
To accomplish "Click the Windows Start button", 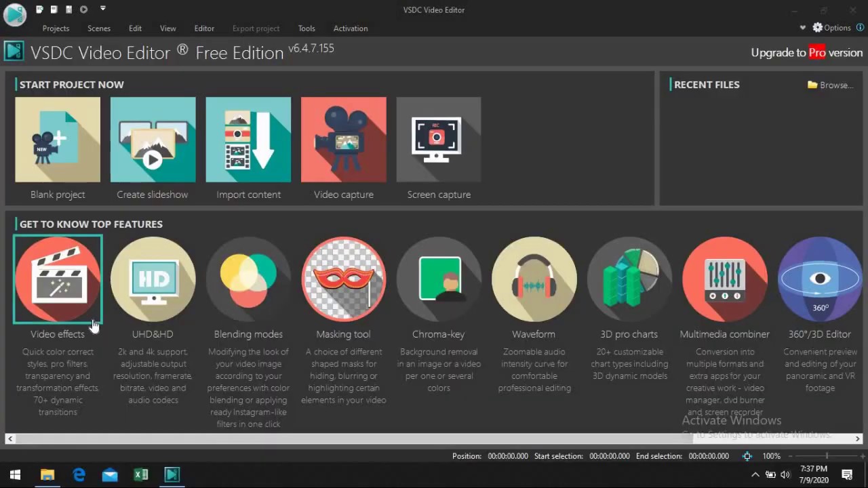I will tap(15, 475).
